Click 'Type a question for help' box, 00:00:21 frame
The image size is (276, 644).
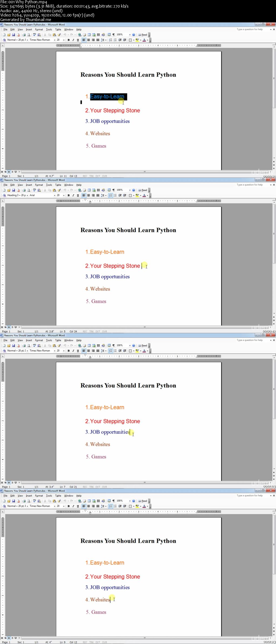pyautogui.click(x=253, y=29)
